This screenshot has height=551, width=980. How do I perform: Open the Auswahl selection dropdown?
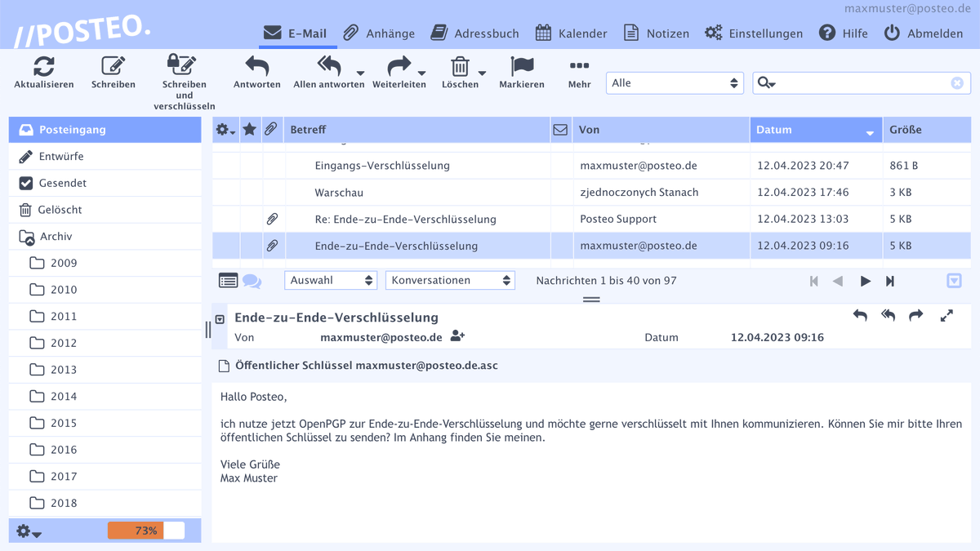[331, 280]
